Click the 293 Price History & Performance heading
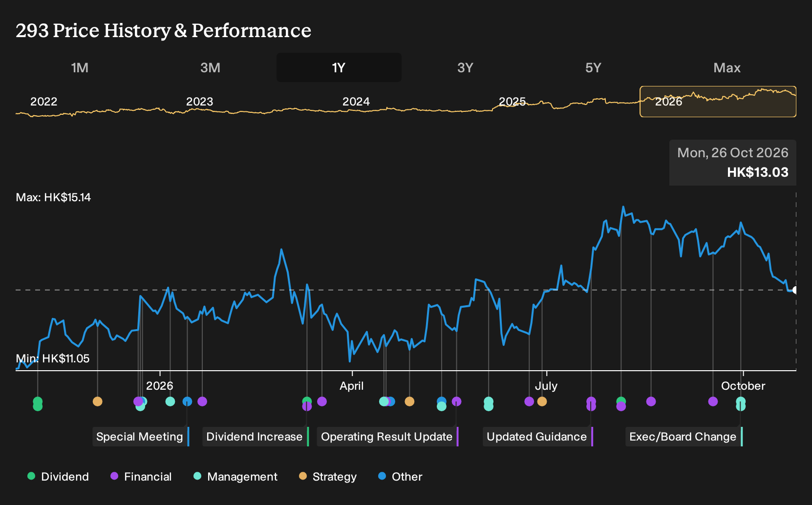The height and width of the screenshot is (505, 812). click(163, 30)
